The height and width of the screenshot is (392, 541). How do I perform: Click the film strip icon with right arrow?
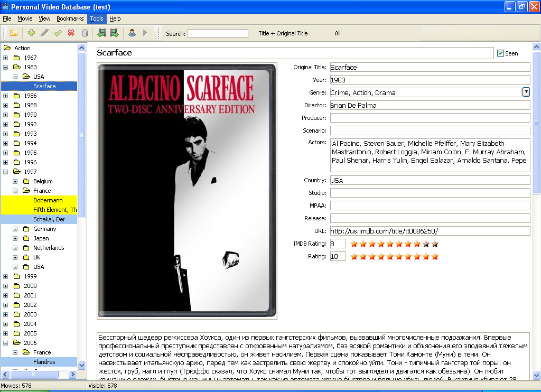pyautogui.click(x=115, y=33)
